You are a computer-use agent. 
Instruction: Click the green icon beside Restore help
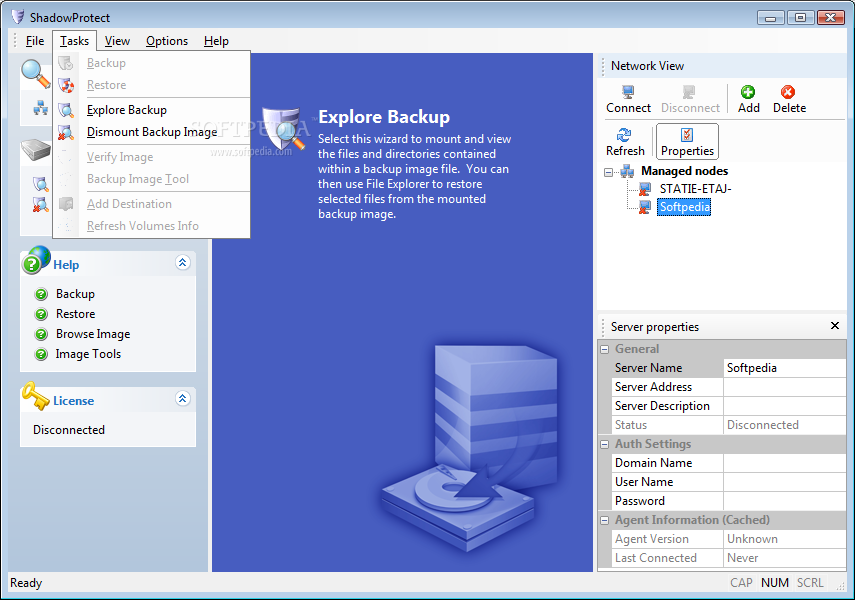41,314
